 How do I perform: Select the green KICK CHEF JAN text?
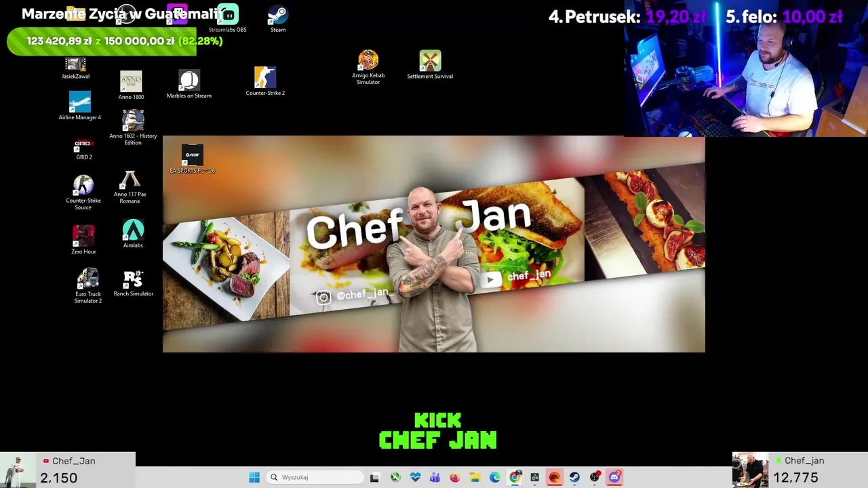pyautogui.click(x=437, y=431)
